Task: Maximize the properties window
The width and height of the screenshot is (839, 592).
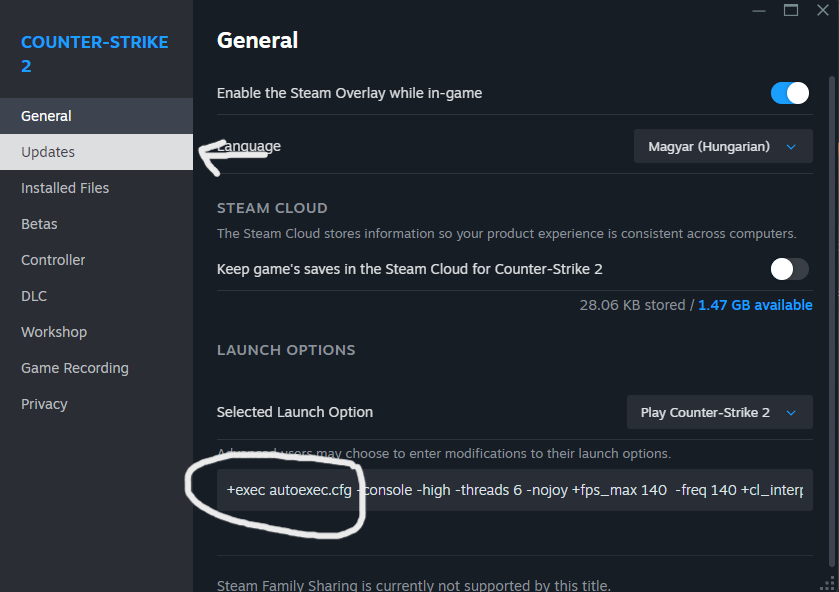Action: [791, 11]
